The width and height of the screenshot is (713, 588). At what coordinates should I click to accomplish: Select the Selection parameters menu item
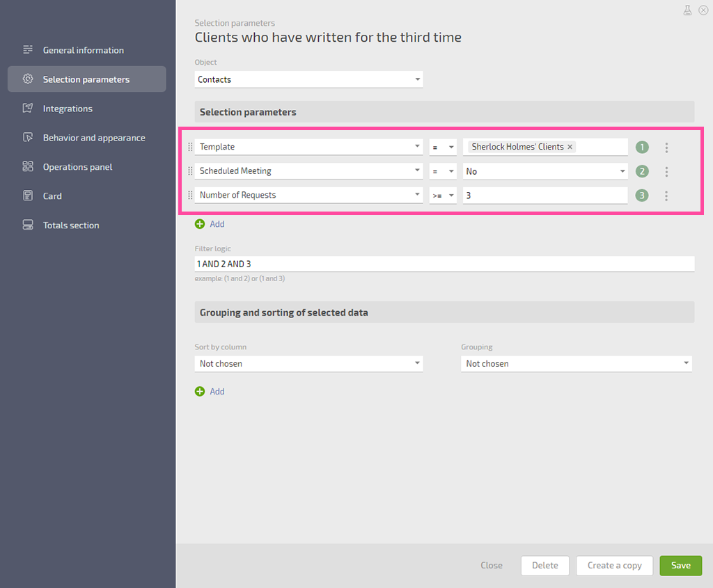point(87,79)
